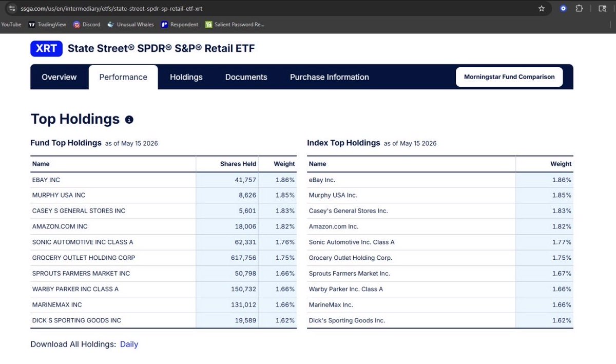Click Sprouts Farmers Market Inc. index row
Image resolution: width=616 pixels, height=364 pixels.
pos(440,274)
